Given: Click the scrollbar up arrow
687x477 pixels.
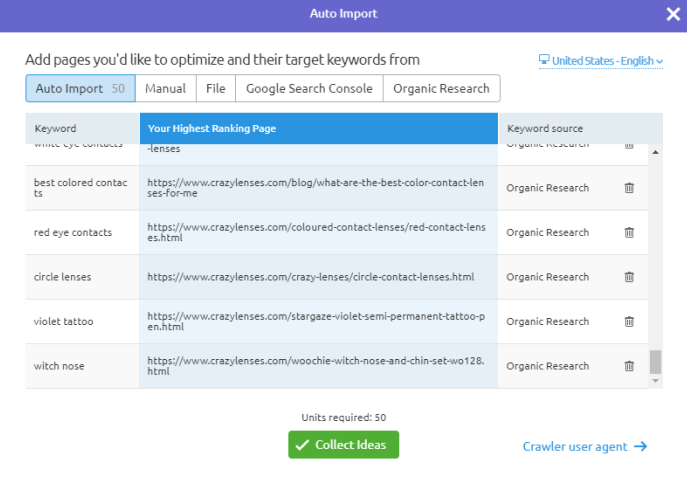Looking at the screenshot, I should tap(656, 153).
